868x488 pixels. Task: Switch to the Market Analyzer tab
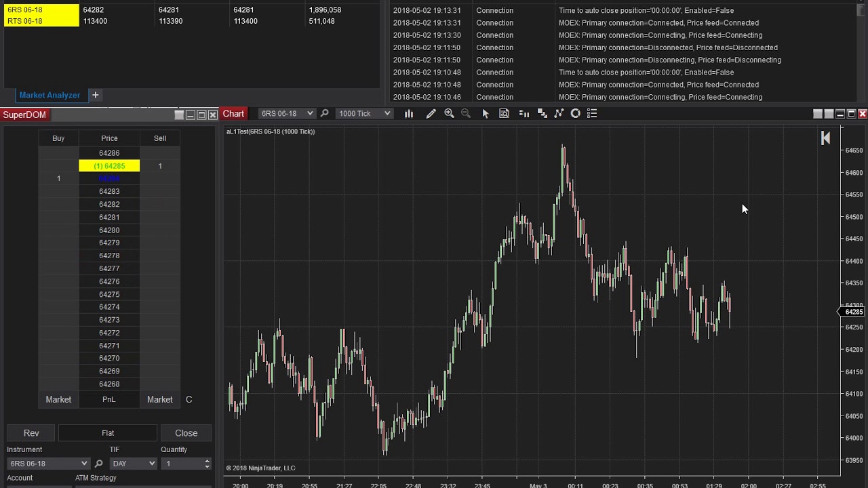click(50, 96)
